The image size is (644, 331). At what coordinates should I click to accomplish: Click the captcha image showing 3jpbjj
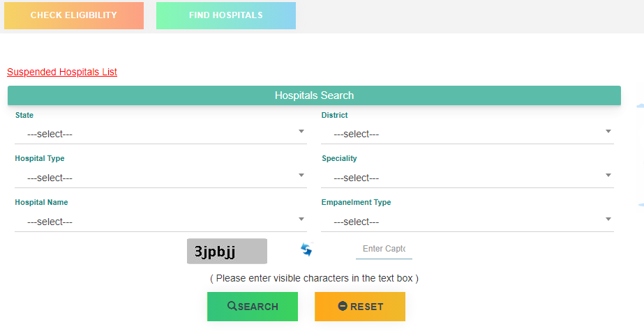(227, 251)
